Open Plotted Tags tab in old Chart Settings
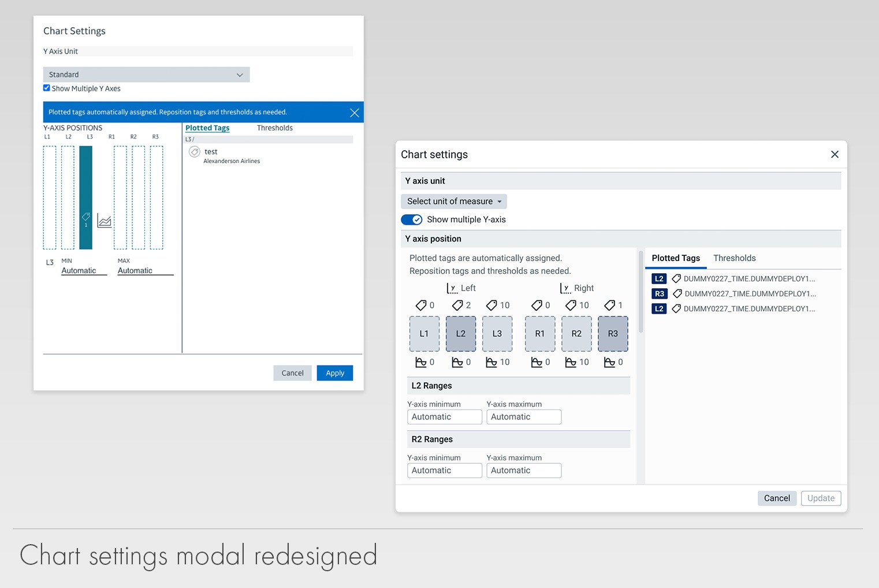Image resolution: width=879 pixels, height=588 pixels. click(207, 128)
